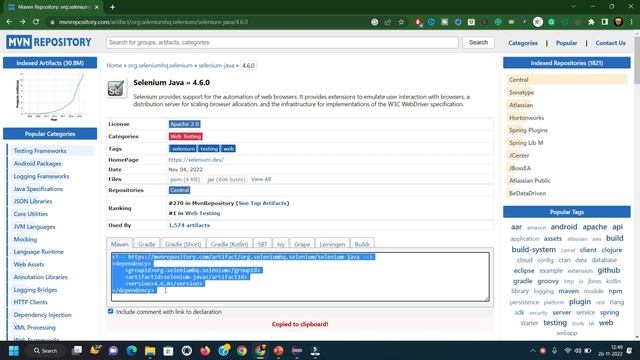Switch to the Grape tab
Screen dimensions: 640x360
[302, 244]
